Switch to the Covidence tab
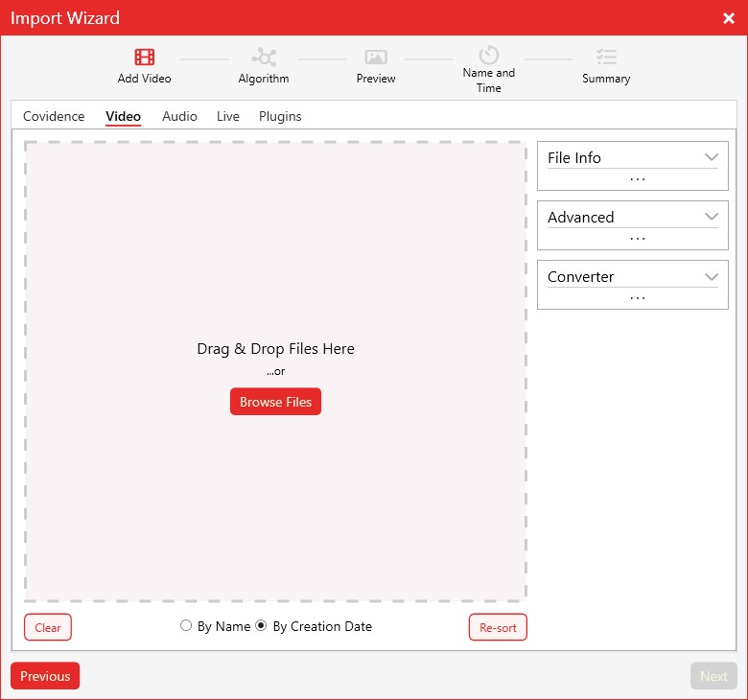748x700 pixels. (x=54, y=116)
